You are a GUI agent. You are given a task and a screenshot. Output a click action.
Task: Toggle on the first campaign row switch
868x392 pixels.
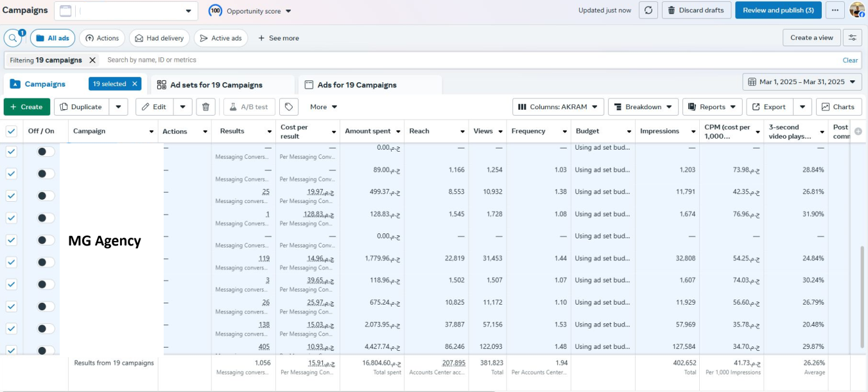45,152
